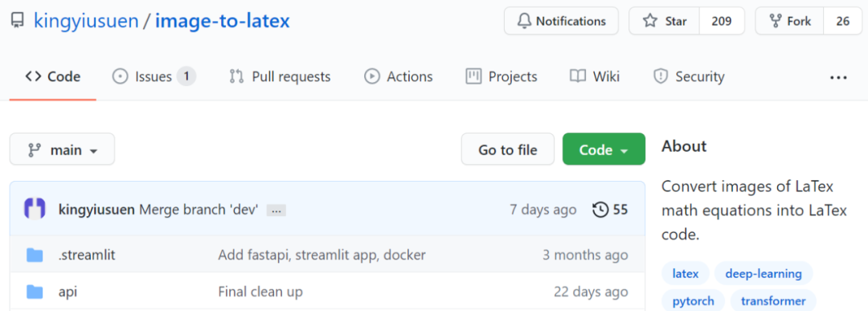
Task: Click the .streamlit folder icon
Action: [35, 255]
